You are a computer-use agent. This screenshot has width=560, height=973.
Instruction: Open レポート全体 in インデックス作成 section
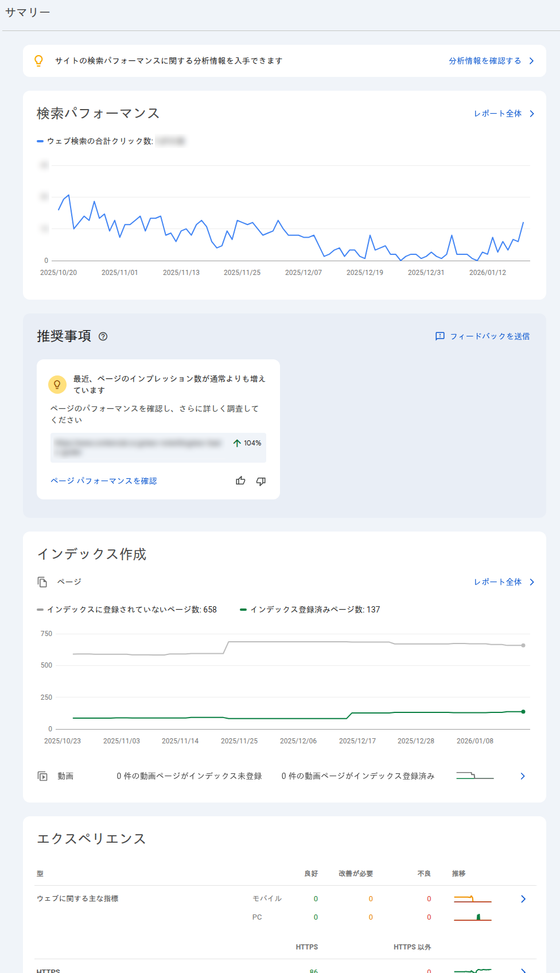coord(499,582)
